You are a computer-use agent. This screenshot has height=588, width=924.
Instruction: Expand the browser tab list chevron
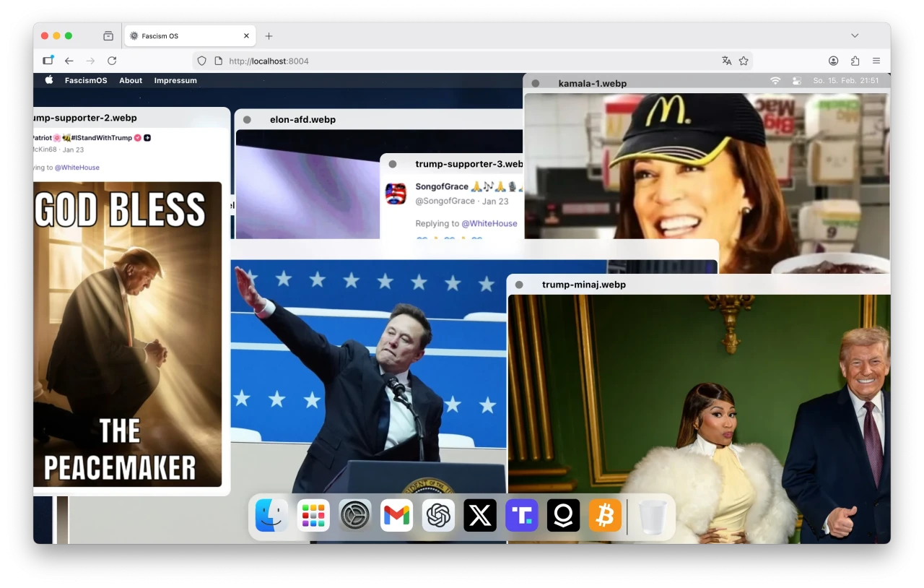(855, 35)
